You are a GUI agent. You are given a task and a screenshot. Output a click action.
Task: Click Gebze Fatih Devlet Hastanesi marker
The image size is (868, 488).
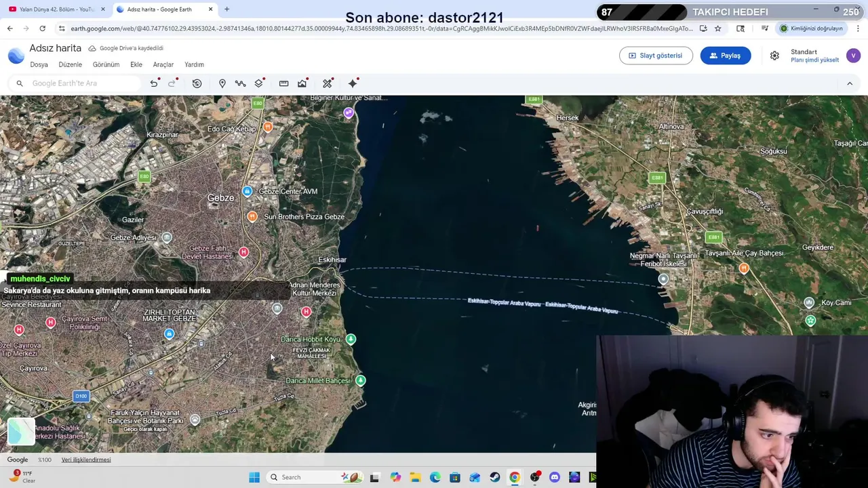coord(243,252)
